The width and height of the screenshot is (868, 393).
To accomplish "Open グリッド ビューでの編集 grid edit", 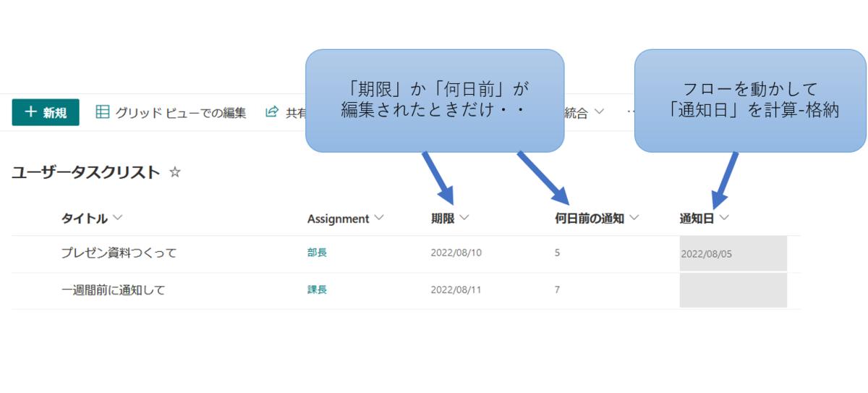I will tap(171, 112).
